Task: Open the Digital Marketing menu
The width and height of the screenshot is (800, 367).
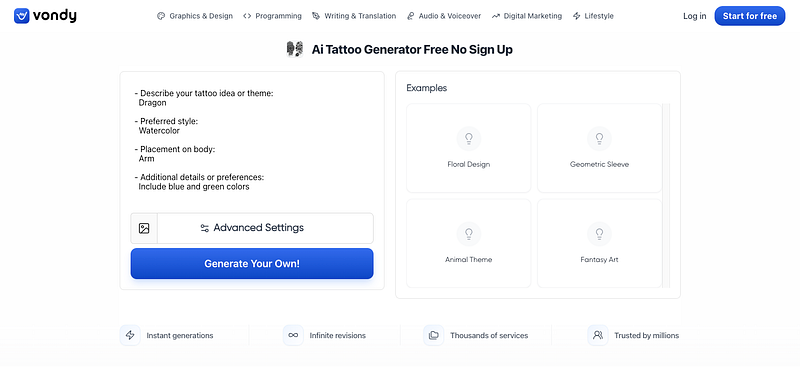Action: [527, 16]
